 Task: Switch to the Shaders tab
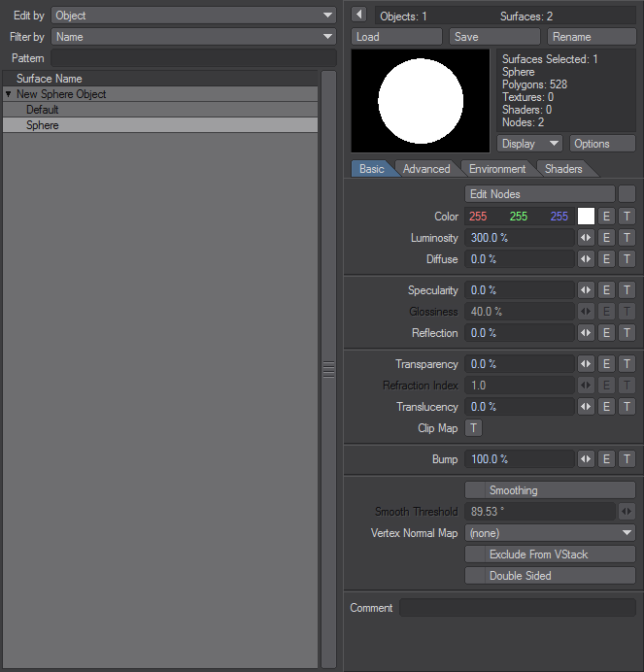click(x=563, y=169)
